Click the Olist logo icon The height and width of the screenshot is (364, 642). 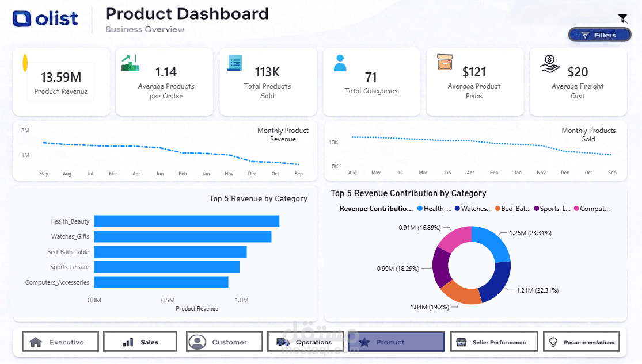(x=22, y=18)
